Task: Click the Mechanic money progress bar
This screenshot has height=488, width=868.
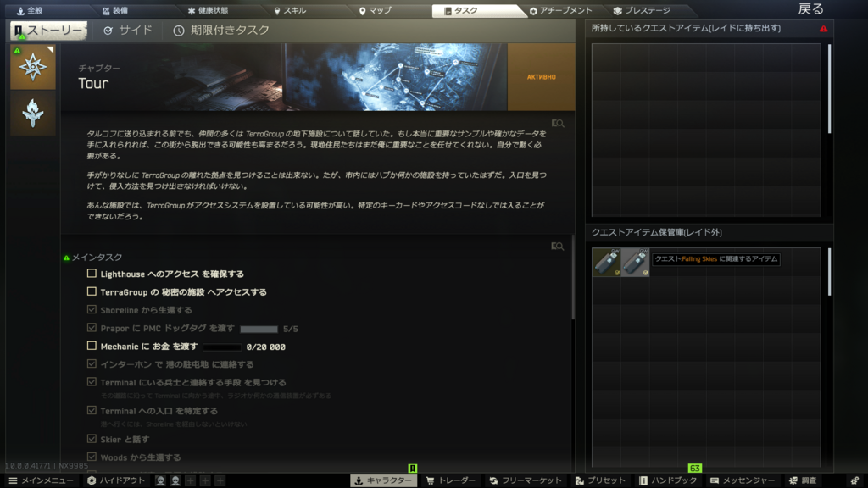Action: pyautogui.click(x=221, y=347)
